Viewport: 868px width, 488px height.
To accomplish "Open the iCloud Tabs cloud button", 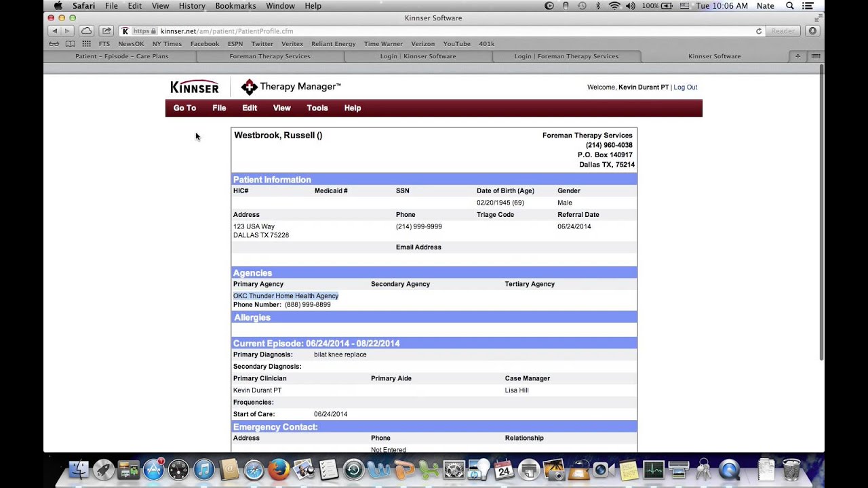I will coord(87,31).
